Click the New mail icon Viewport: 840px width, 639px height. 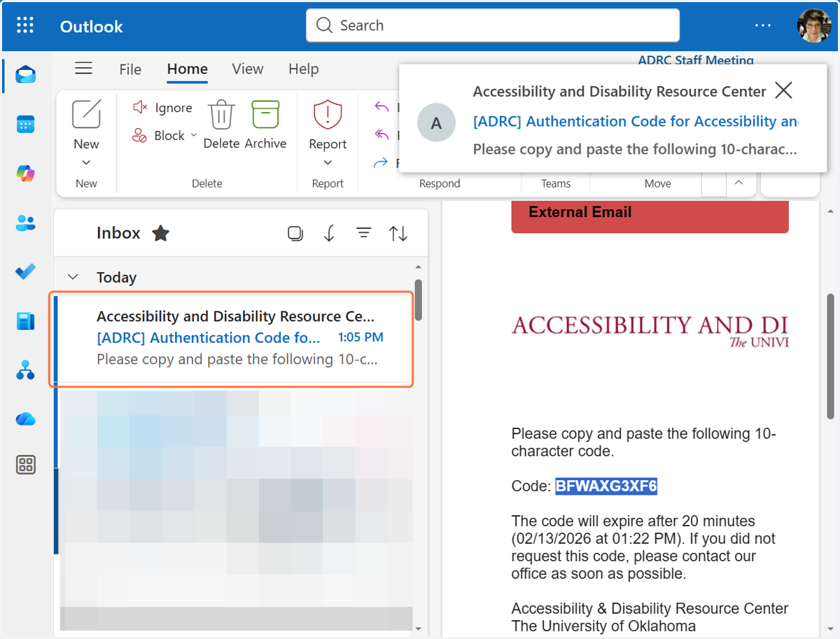pyautogui.click(x=87, y=113)
